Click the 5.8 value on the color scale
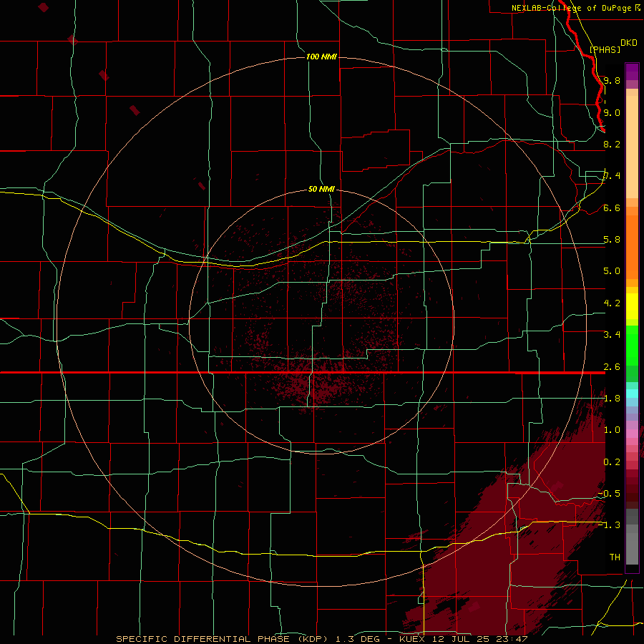Viewport: 644px width, 644px height. point(612,239)
